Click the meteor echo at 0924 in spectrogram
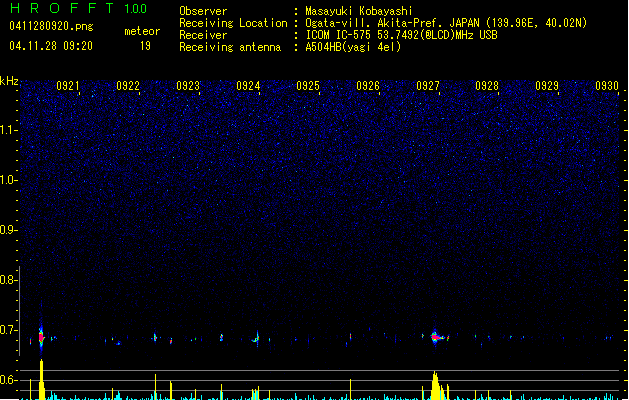 click(x=257, y=338)
